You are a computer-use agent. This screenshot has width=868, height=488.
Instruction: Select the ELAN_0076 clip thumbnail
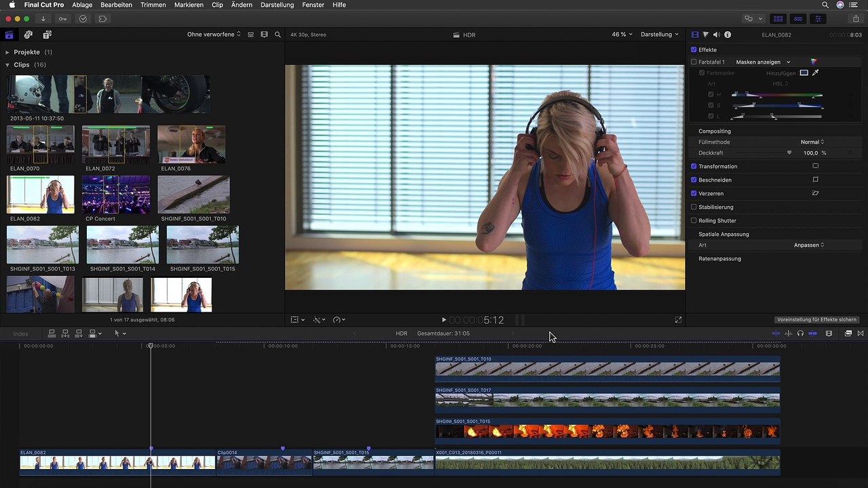pos(192,144)
